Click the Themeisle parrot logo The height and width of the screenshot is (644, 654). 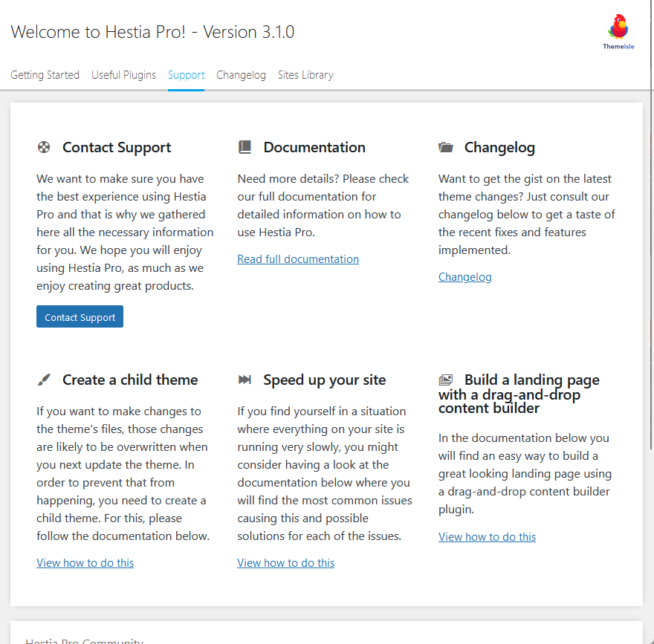tap(618, 32)
